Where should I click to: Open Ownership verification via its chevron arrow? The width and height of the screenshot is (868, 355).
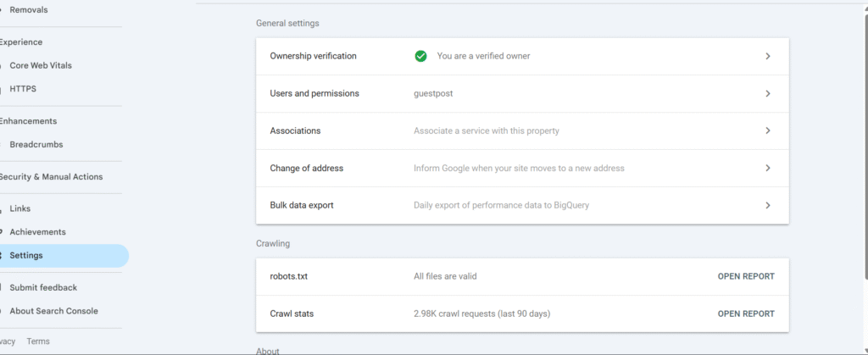point(767,56)
